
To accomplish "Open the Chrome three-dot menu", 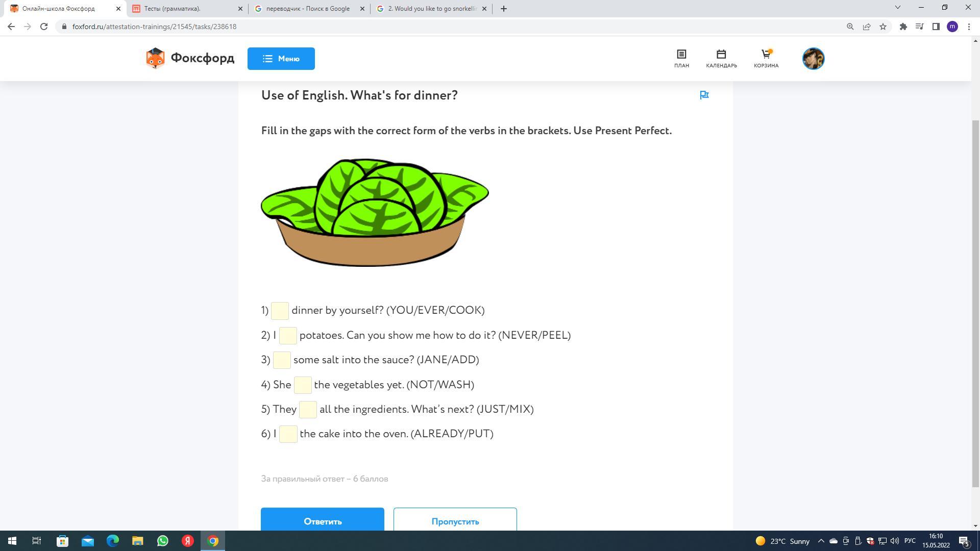I will (969, 27).
